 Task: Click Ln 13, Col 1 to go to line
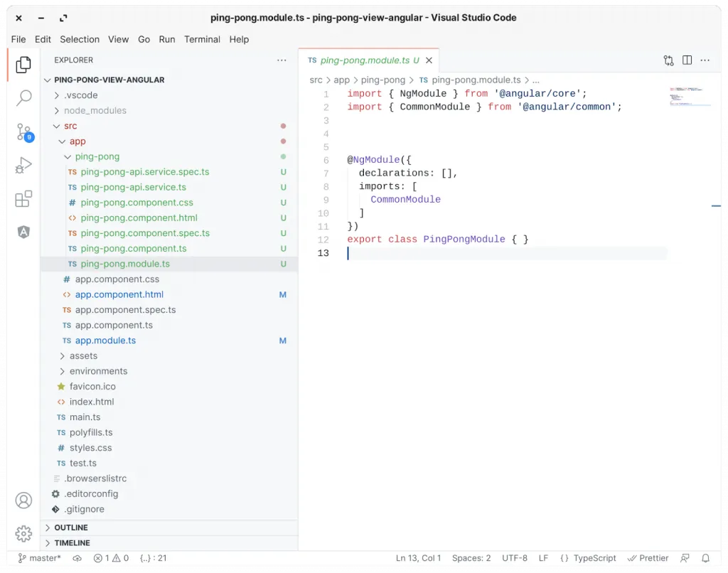(x=418, y=558)
